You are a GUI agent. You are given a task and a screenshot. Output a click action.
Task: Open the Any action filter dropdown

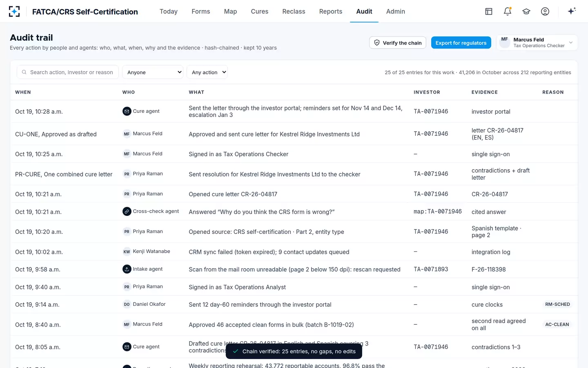point(207,72)
